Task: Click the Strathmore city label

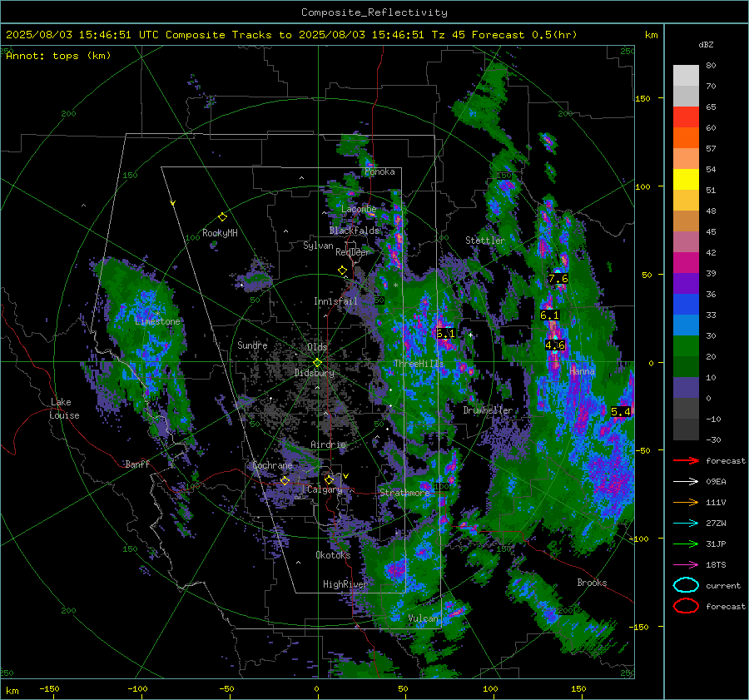Action: point(404,492)
